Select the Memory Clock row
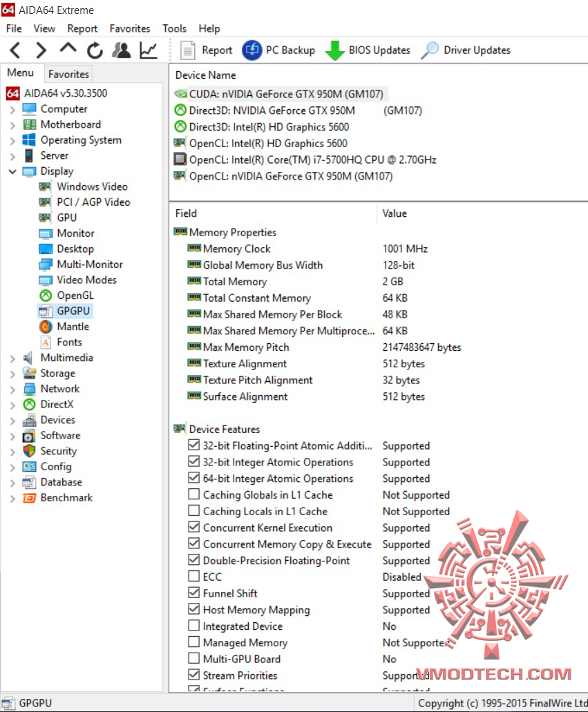Image resolution: width=588 pixels, height=712 pixels. [307, 249]
